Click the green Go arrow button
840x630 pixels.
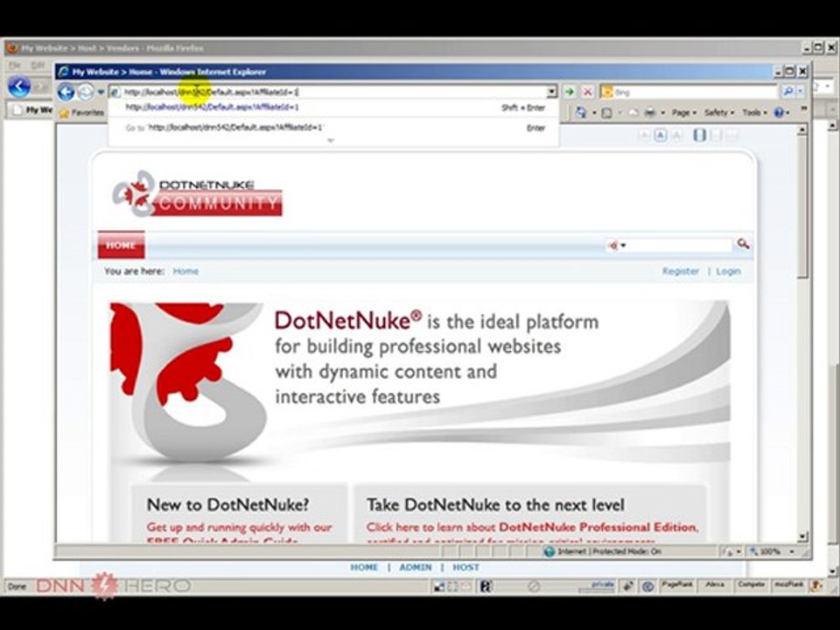tap(570, 92)
